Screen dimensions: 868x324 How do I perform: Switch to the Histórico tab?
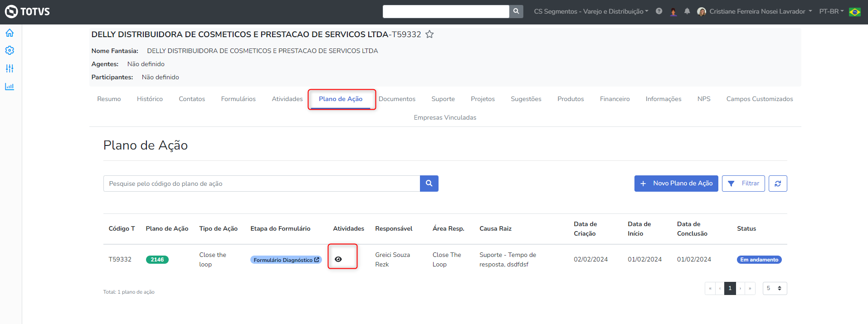tap(150, 99)
